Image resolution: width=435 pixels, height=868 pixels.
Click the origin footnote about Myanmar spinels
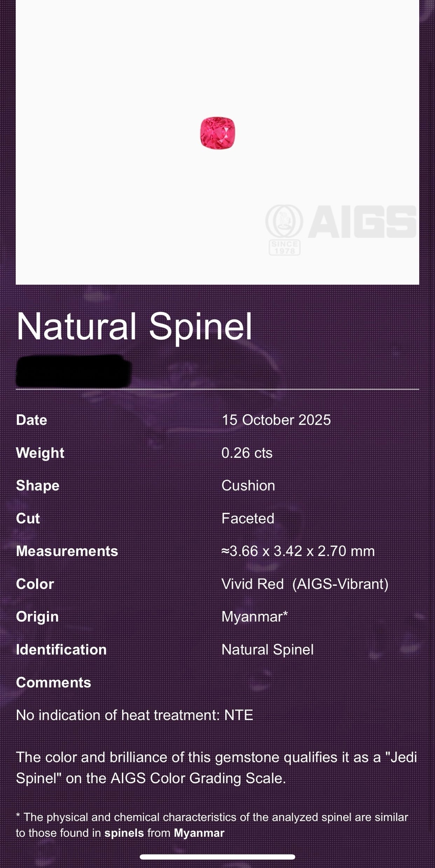pos(212,825)
